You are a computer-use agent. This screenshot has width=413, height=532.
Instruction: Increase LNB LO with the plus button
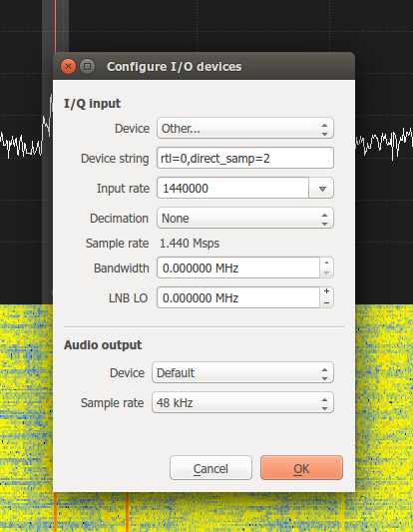pos(326,291)
